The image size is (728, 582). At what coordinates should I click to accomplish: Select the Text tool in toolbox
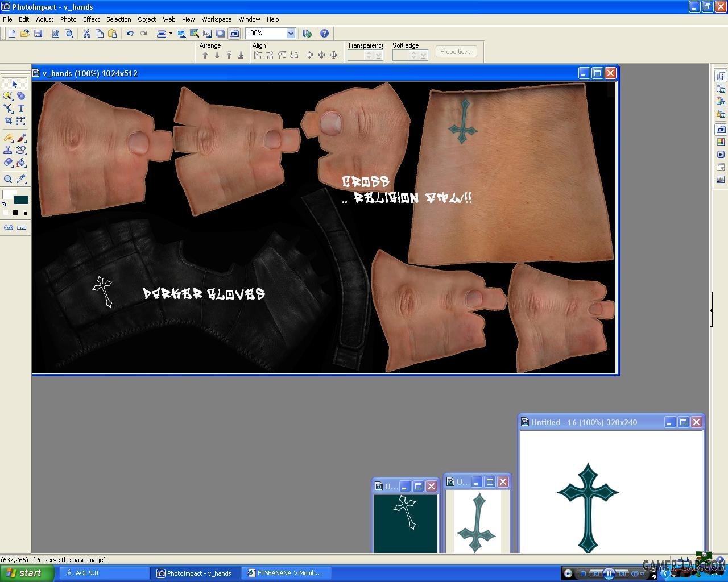point(21,108)
